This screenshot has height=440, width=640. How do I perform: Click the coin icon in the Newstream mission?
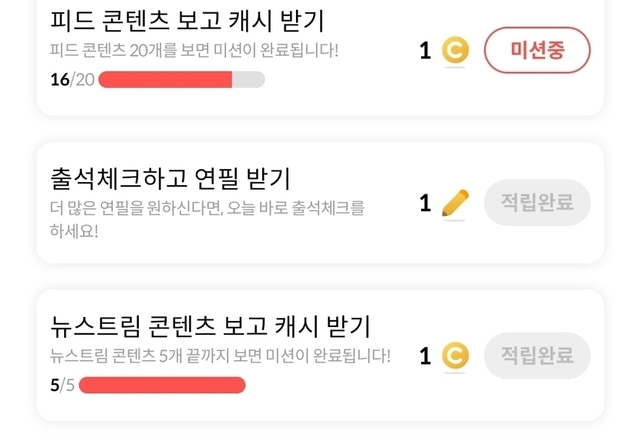point(455,356)
